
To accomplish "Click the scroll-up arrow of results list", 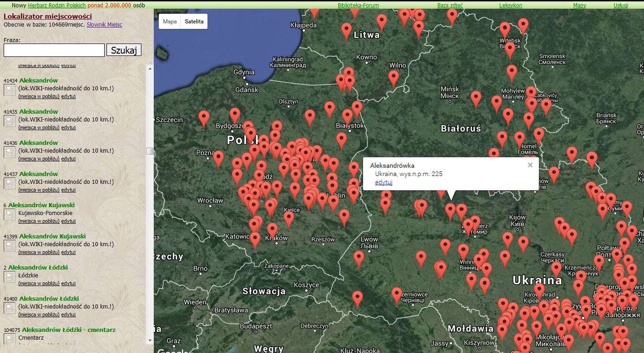I will [150, 68].
